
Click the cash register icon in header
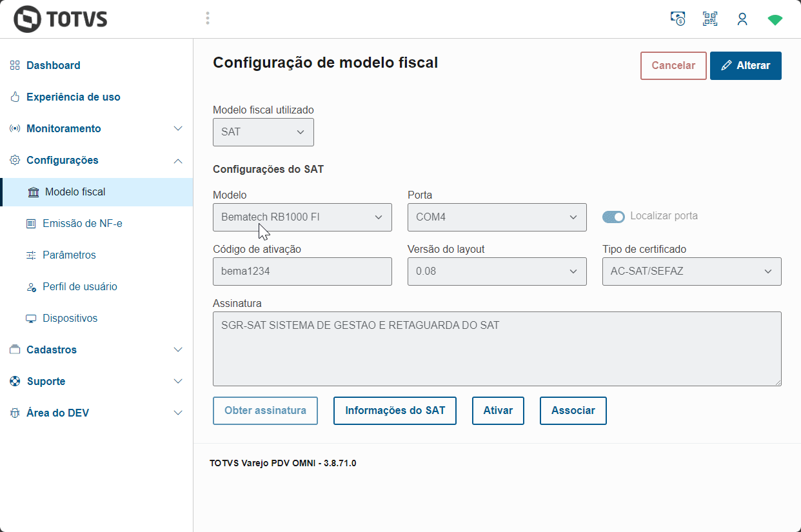(x=678, y=19)
